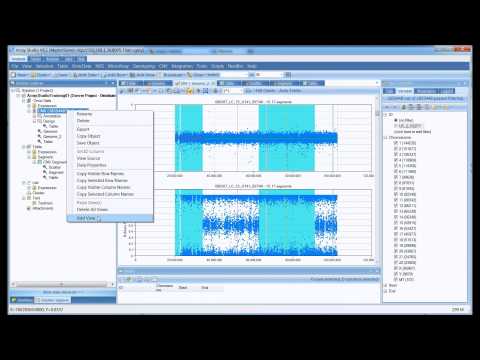This screenshot has width=480, height=360.
Task: Collapse the List node in the solution tree
Action: click(x=24, y=183)
